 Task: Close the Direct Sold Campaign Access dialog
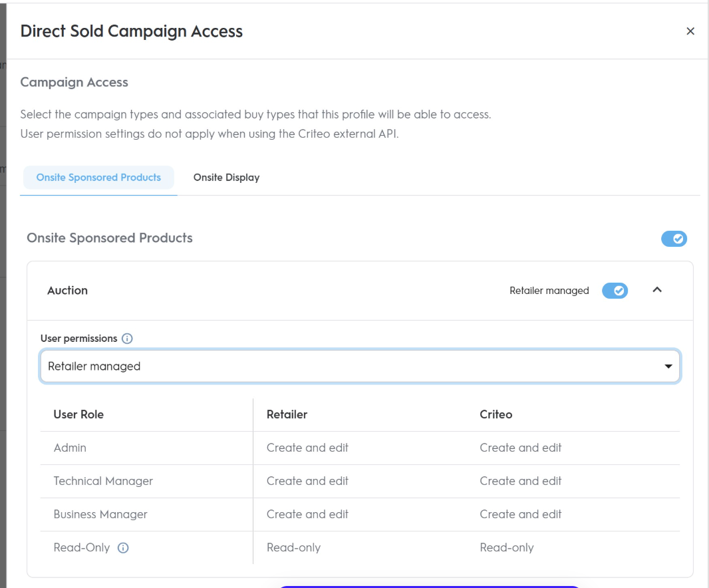point(690,31)
